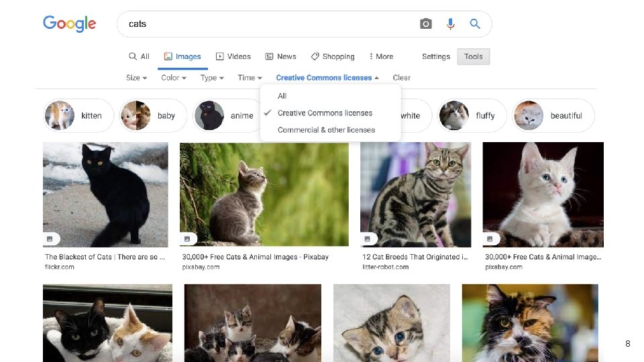
Task: Click the Google logo
Action: click(x=69, y=23)
